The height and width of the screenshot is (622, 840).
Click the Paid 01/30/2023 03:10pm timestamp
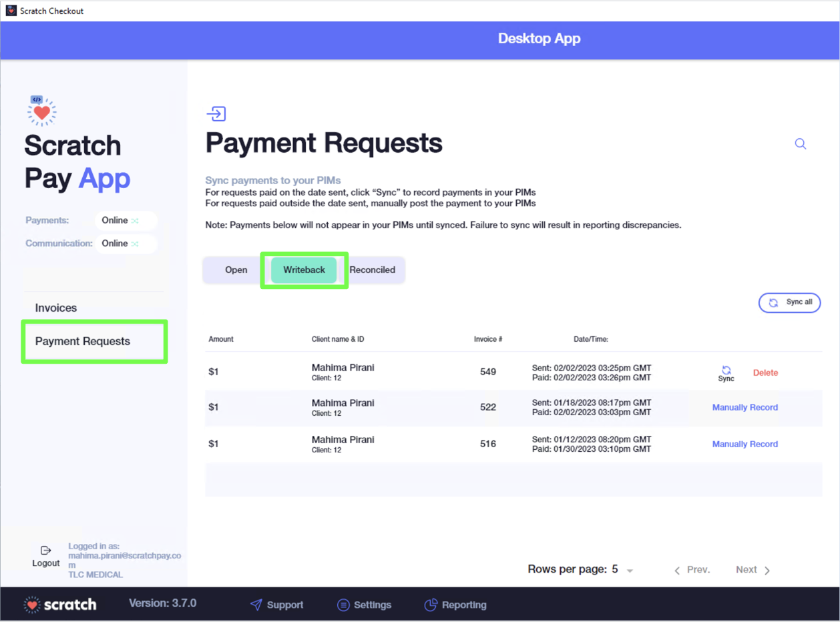tap(592, 448)
